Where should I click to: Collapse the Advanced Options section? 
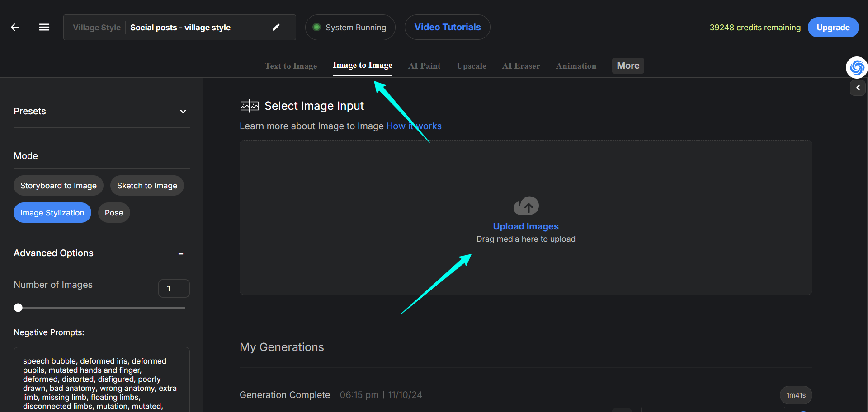coord(181,254)
